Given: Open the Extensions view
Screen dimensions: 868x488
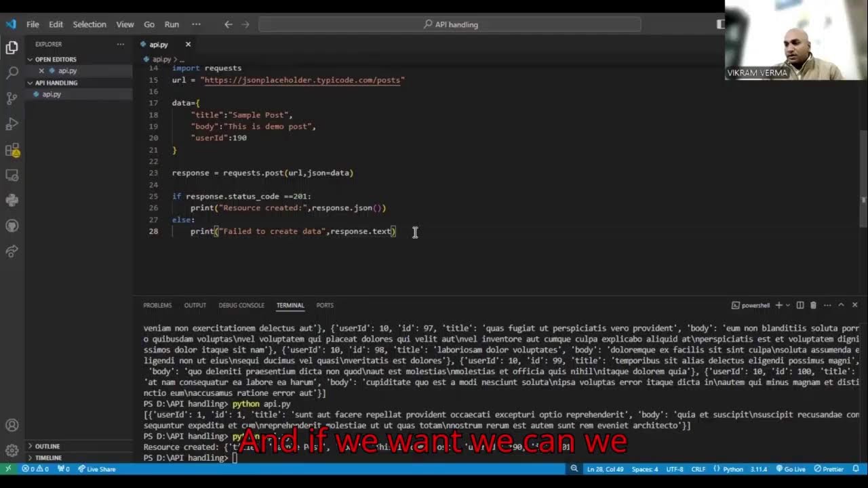Looking at the screenshot, I should pos(12,150).
